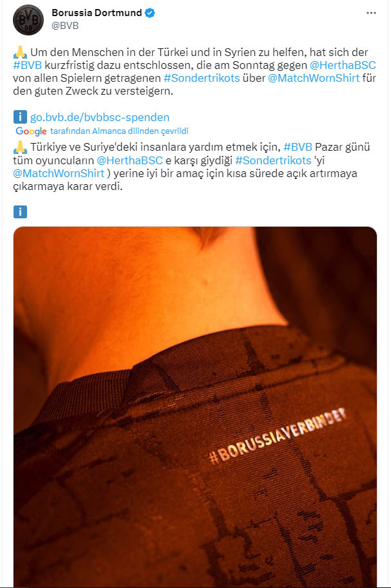Click the Borussia Dortmund account name
This screenshot has height=588, width=391.
click(x=97, y=13)
